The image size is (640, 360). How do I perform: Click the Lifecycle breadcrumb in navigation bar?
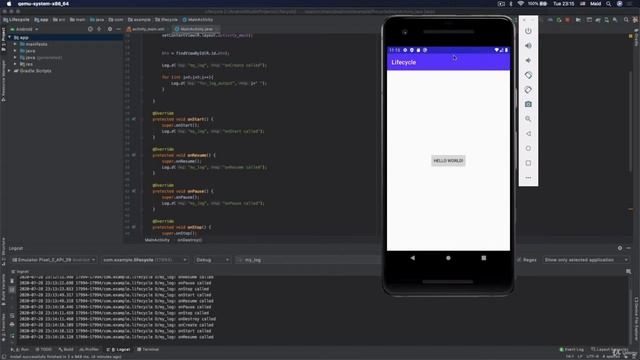coord(16,20)
